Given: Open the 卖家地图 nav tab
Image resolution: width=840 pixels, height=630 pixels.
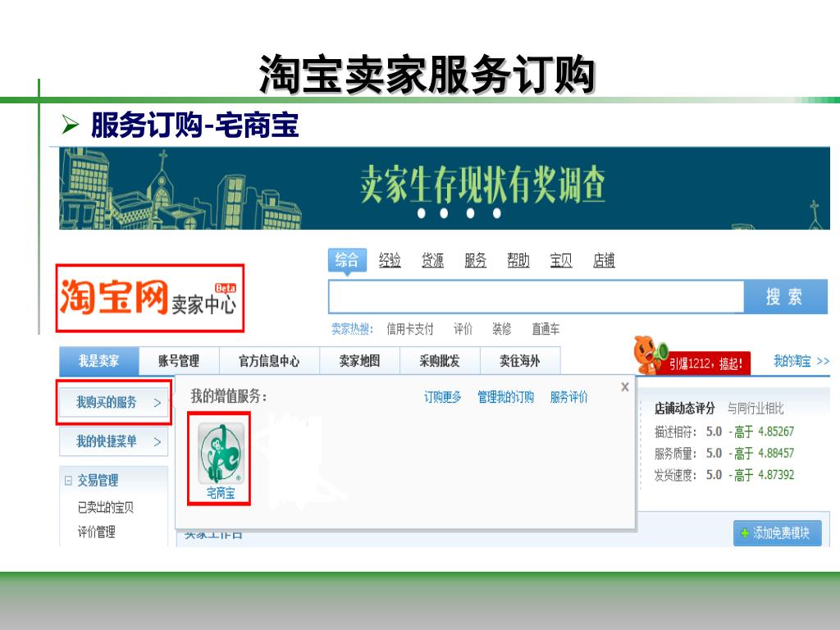Looking at the screenshot, I should click(x=359, y=361).
